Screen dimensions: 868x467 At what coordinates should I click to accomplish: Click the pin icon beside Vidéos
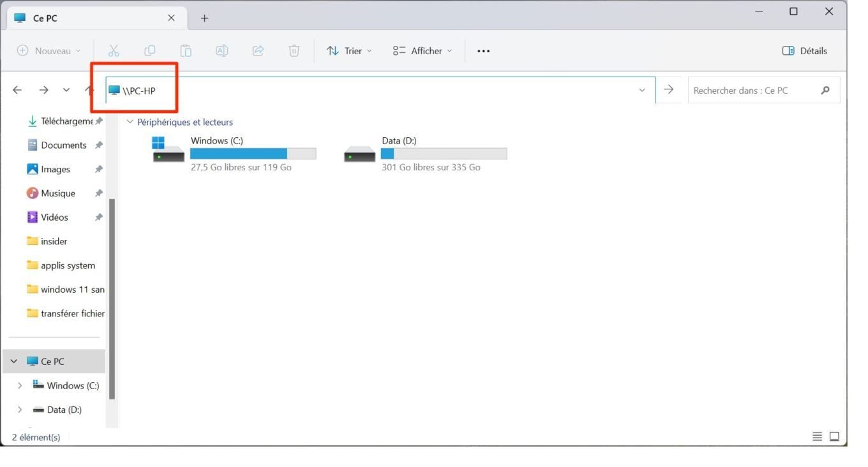(99, 218)
